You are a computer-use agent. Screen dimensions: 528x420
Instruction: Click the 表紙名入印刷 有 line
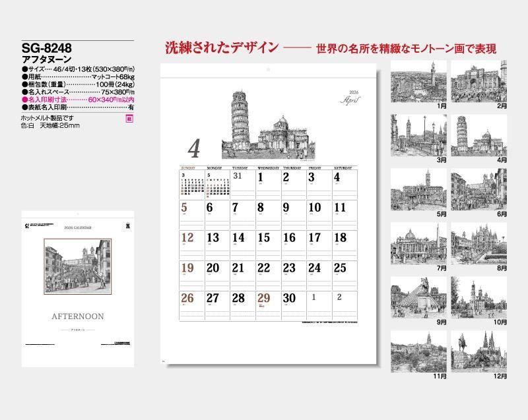[78, 107]
